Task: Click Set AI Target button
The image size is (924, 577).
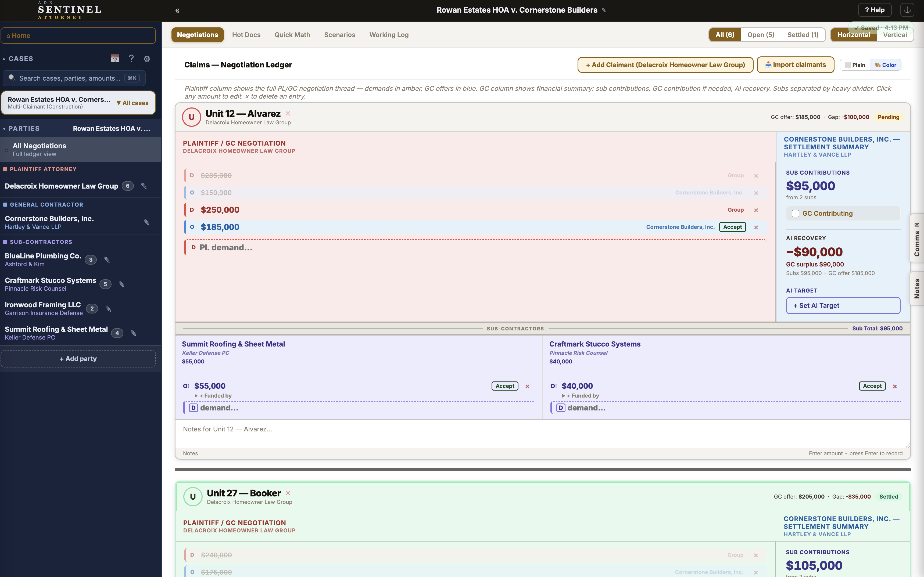Action: (x=843, y=306)
